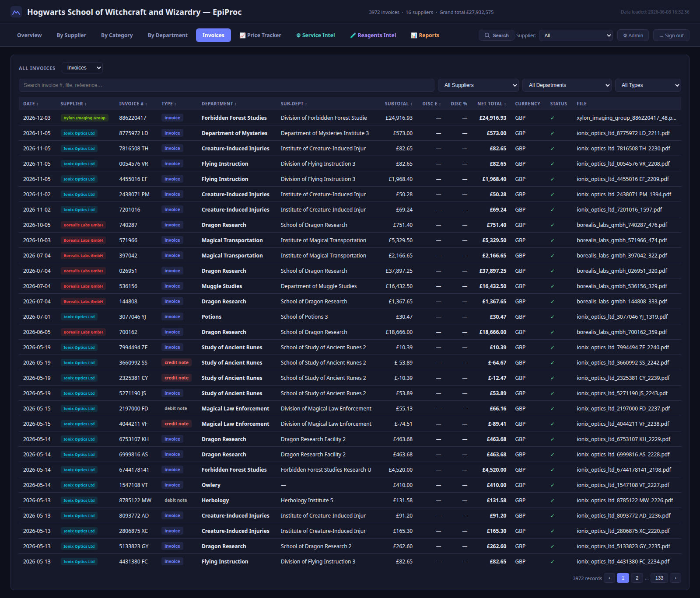Viewport: 700px width, 598px height.
Task: Open the All Suppliers filter dropdown
Action: point(478,85)
